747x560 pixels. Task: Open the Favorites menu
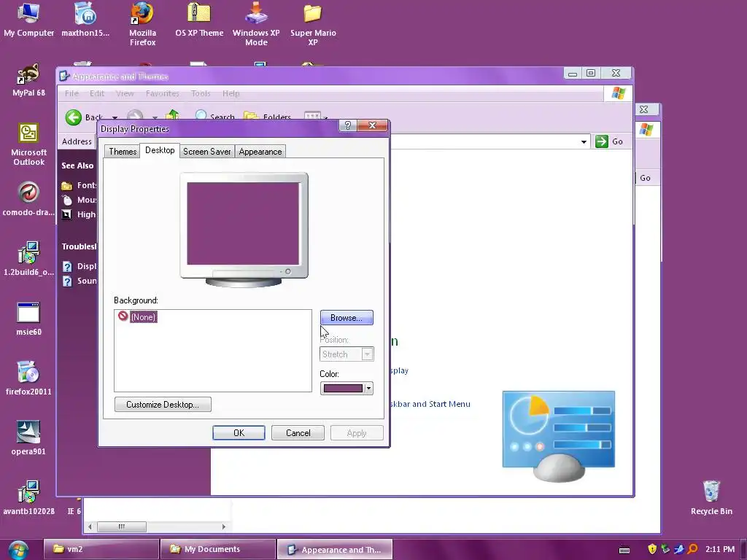click(163, 93)
